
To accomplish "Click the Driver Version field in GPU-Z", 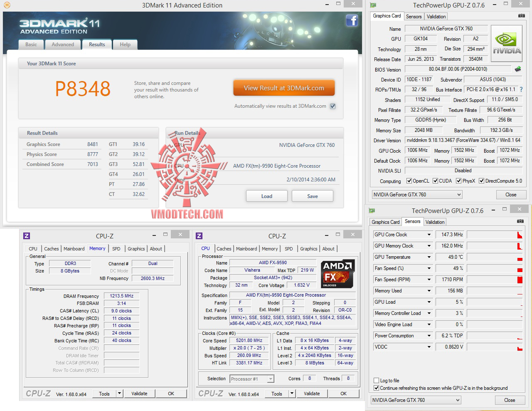I will click(463, 140).
